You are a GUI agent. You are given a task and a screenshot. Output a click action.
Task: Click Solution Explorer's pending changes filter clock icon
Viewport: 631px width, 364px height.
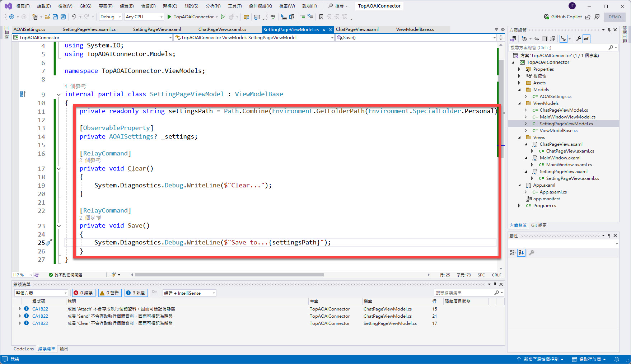[524, 39]
